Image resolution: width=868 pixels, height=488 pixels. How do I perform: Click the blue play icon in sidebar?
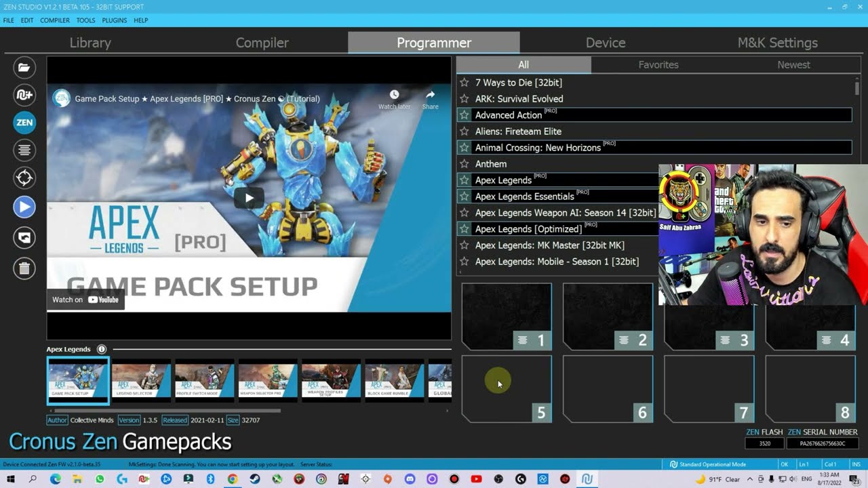pos(24,207)
